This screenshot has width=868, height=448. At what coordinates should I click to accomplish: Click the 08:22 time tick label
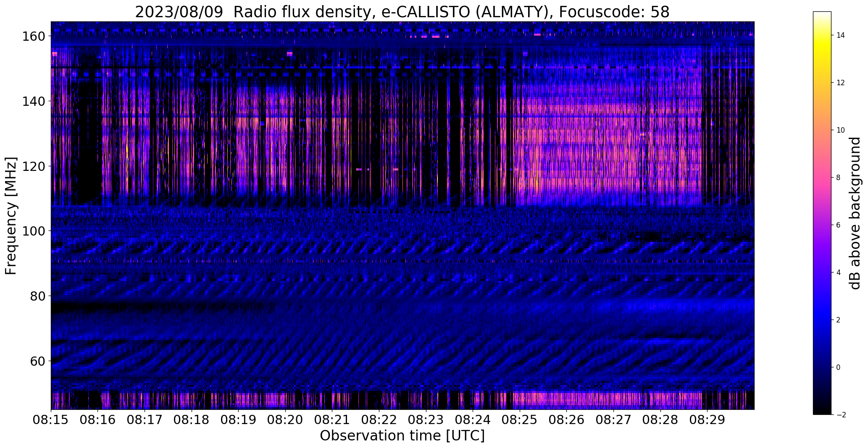tap(379, 420)
